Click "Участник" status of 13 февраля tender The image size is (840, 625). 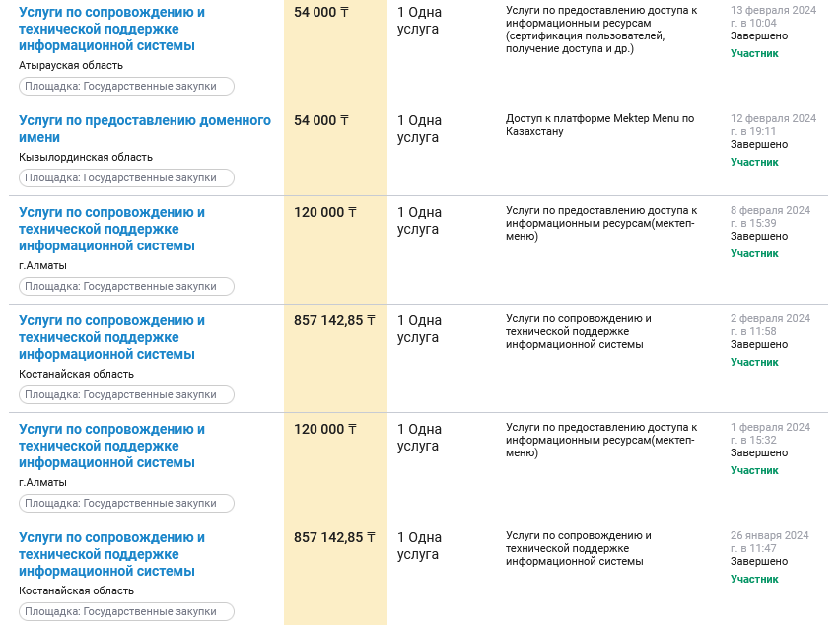(x=754, y=53)
